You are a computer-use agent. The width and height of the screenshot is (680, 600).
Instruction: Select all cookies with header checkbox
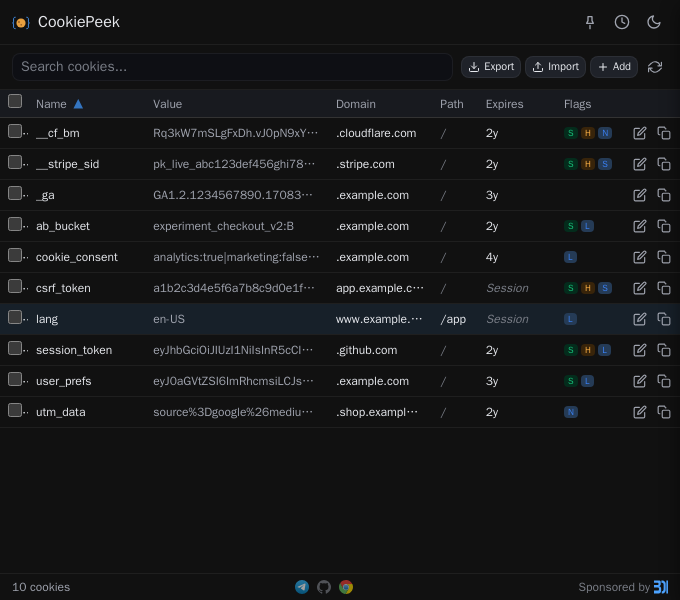point(15,101)
